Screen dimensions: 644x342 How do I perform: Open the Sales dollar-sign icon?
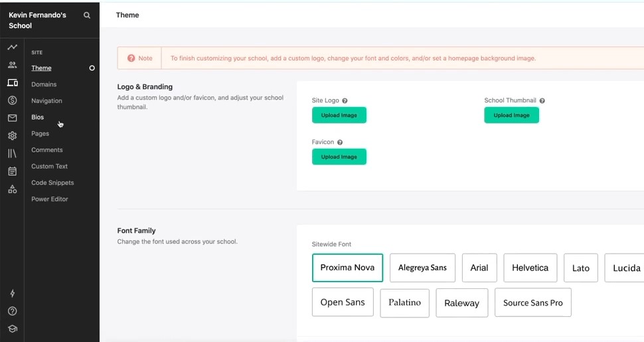[x=13, y=100]
